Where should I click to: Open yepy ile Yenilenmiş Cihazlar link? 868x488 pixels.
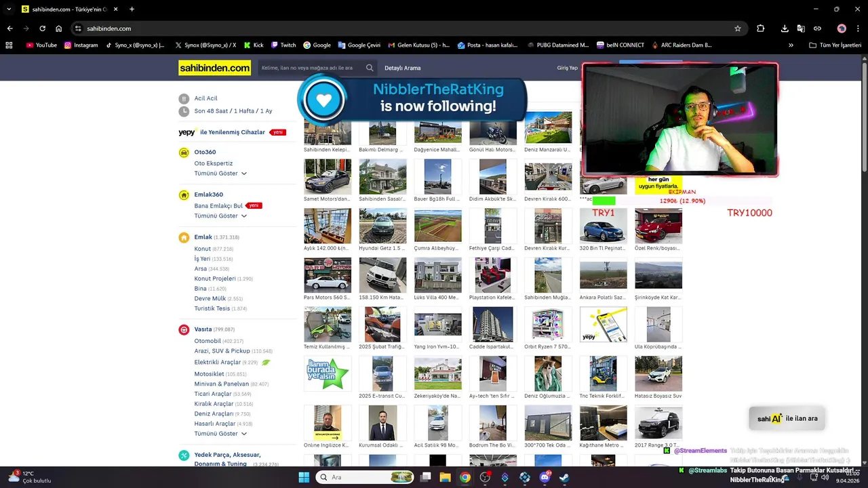point(232,132)
